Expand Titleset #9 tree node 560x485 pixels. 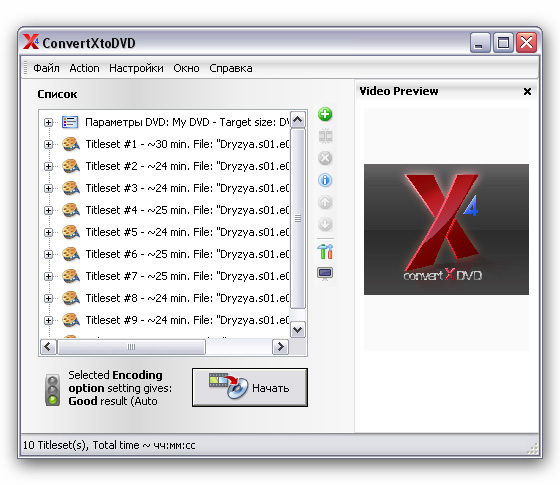[49, 320]
